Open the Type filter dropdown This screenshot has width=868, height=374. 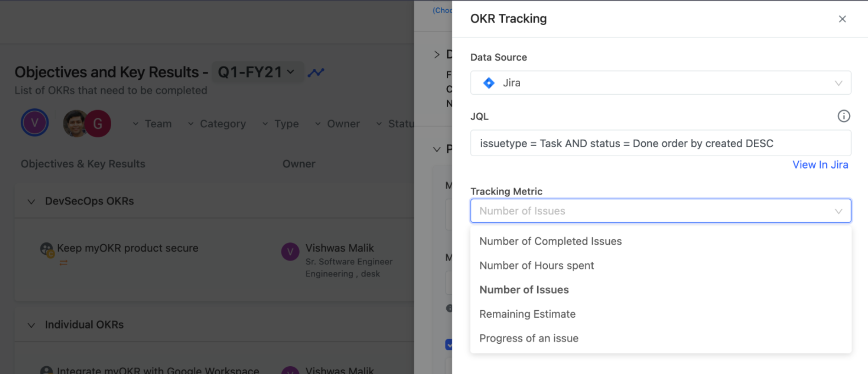point(280,124)
